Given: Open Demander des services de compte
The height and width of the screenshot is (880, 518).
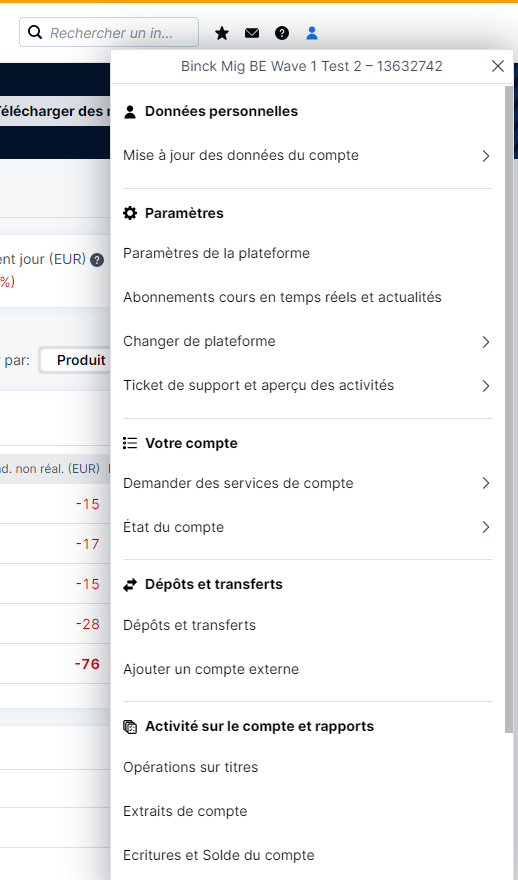Looking at the screenshot, I should [x=308, y=483].
